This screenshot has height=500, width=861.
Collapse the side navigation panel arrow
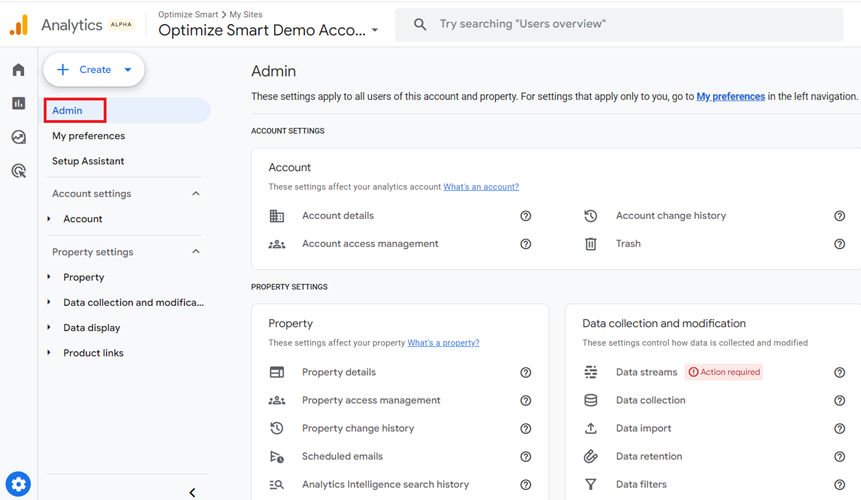pyautogui.click(x=192, y=492)
